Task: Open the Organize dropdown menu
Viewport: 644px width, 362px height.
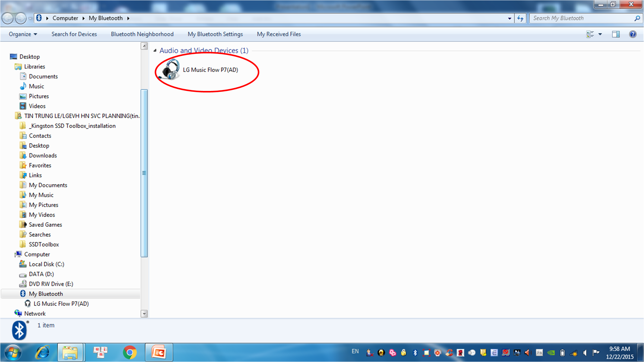Action: click(23, 34)
